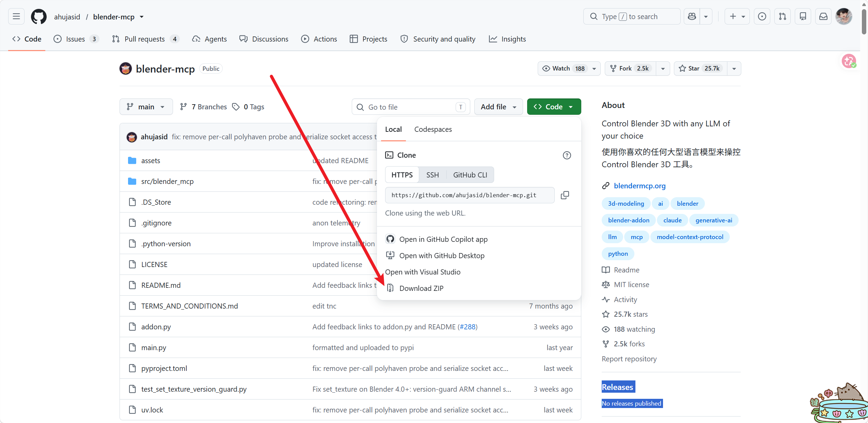This screenshot has height=423, width=868.
Task: Open the Fork options dropdown arrow
Action: (663, 68)
